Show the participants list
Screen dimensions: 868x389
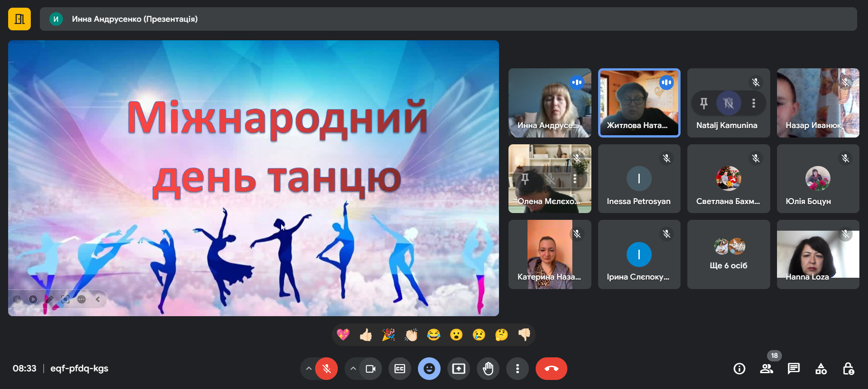[x=766, y=369]
